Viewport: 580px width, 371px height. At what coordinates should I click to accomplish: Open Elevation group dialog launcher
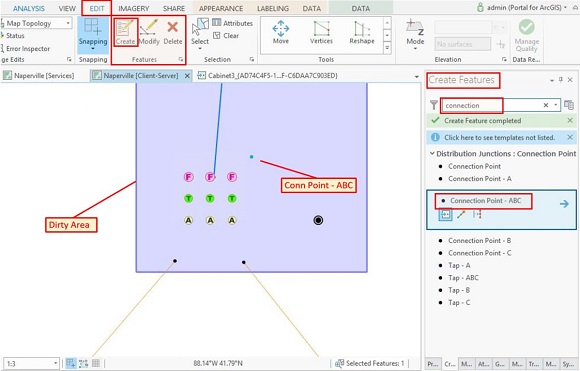504,59
